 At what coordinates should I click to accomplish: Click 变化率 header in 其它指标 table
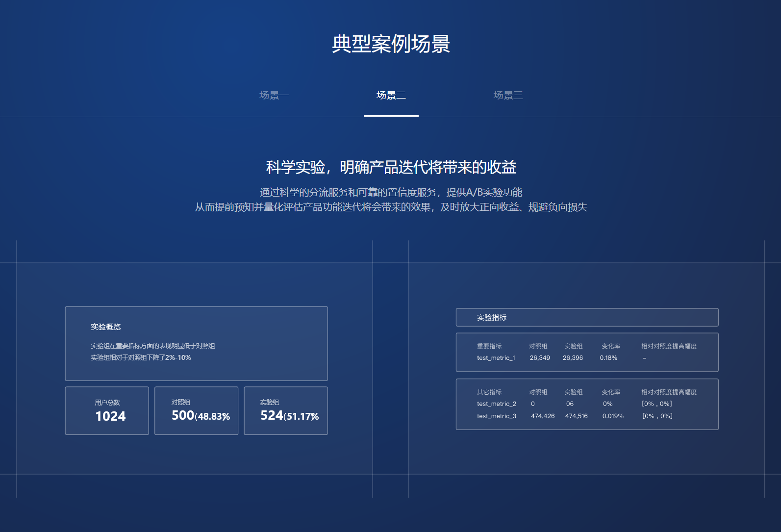click(611, 392)
